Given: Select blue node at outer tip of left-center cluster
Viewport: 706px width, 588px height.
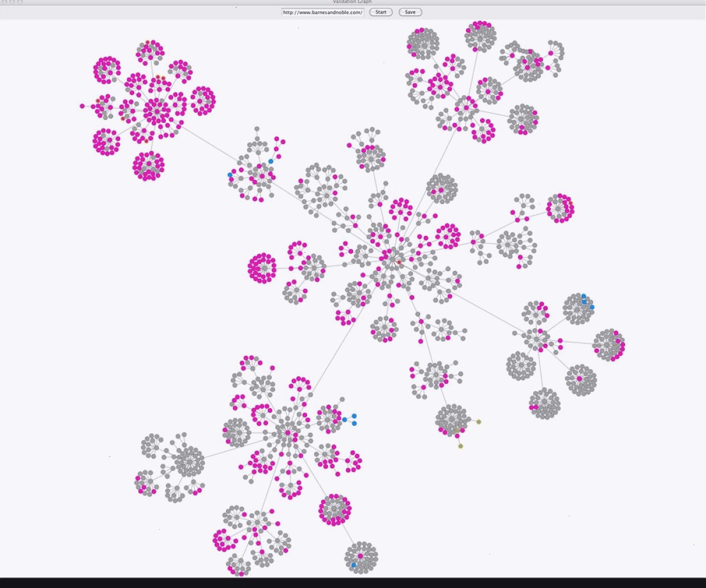Looking at the screenshot, I should click(230, 175).
